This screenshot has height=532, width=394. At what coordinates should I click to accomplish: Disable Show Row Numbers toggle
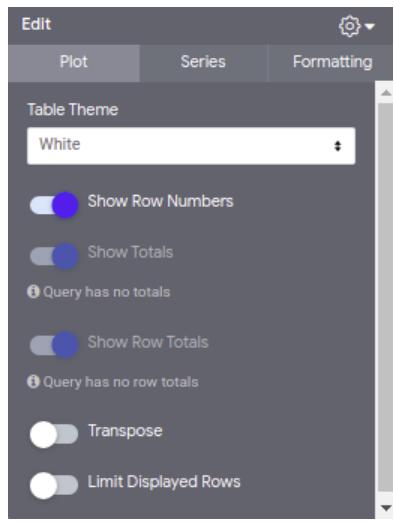(54, 205)
